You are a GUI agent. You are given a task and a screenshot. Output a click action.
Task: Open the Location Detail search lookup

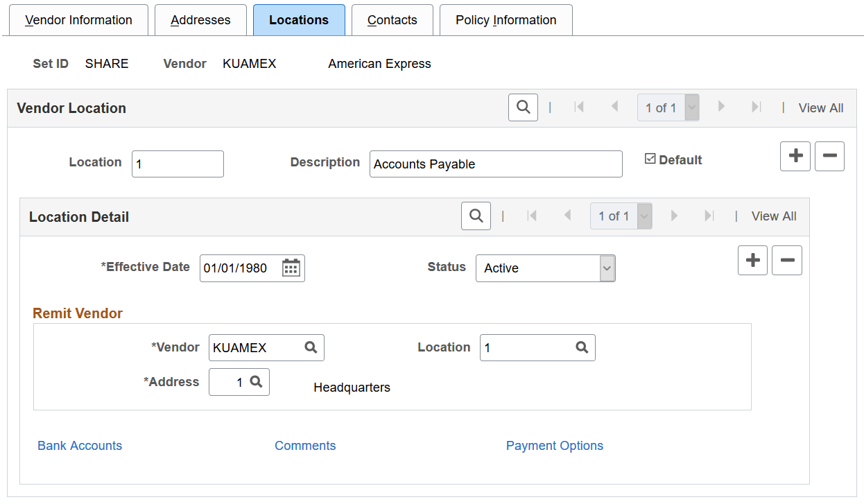476,216
